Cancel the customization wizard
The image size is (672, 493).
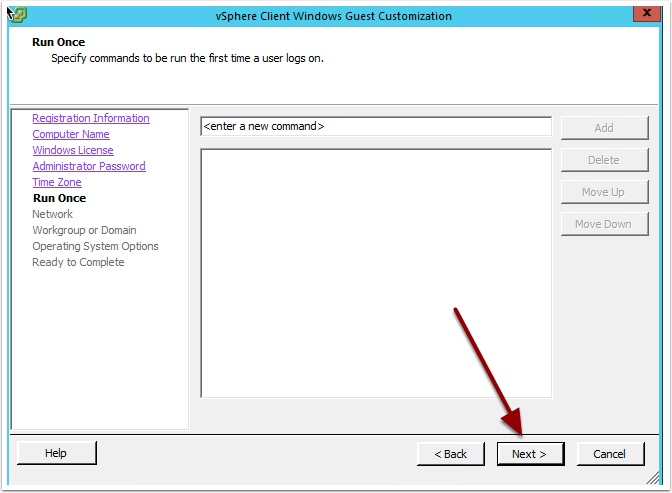click(610, 454)
